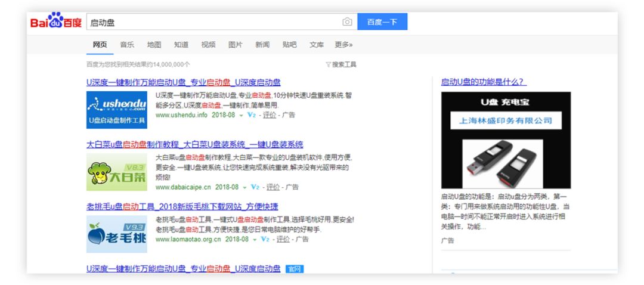Open first U深度一键制作万能启动U盘 result title
This screenshot has width=644, height=285.
coord(183,82)
